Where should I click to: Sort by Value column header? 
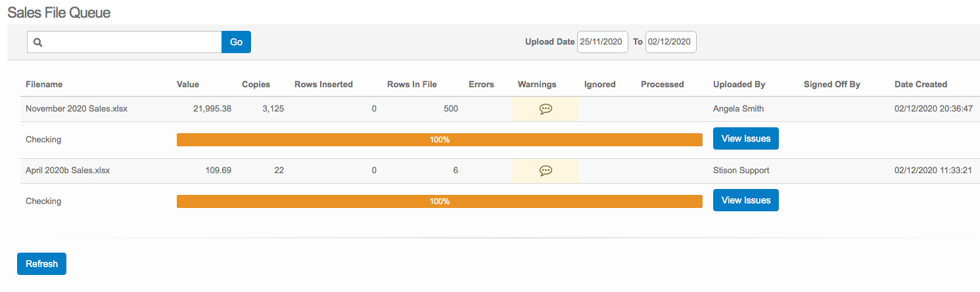point(188,85)
